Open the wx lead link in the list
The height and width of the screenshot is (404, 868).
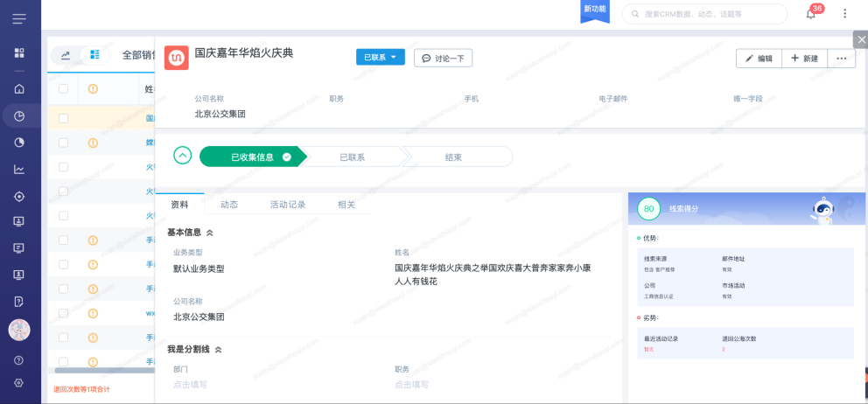(150, 313)
